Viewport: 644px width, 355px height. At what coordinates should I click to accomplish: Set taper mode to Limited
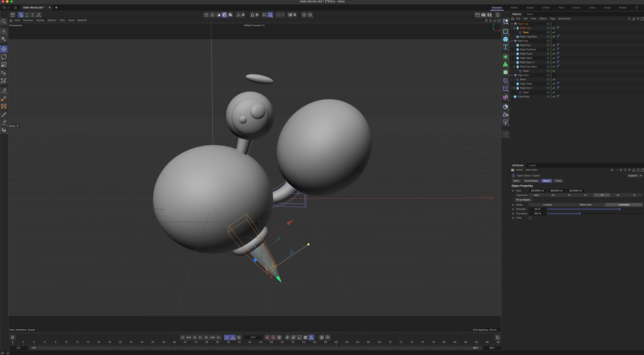547,205
